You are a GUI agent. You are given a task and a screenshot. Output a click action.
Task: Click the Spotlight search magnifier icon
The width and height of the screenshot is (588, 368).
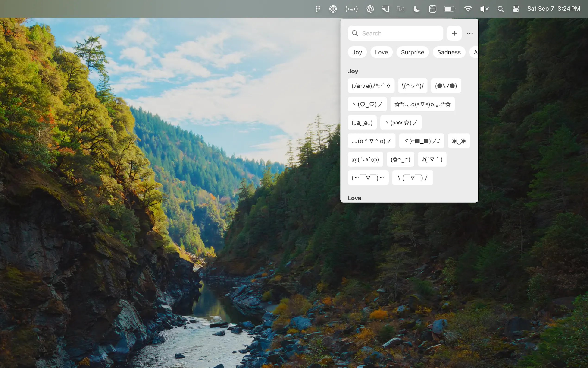pos(500,9)
